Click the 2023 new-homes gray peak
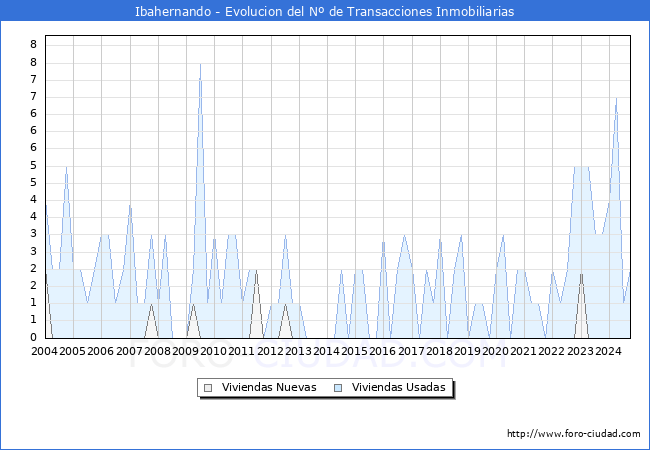Screen dimensions: 650x450 [582, 274]
